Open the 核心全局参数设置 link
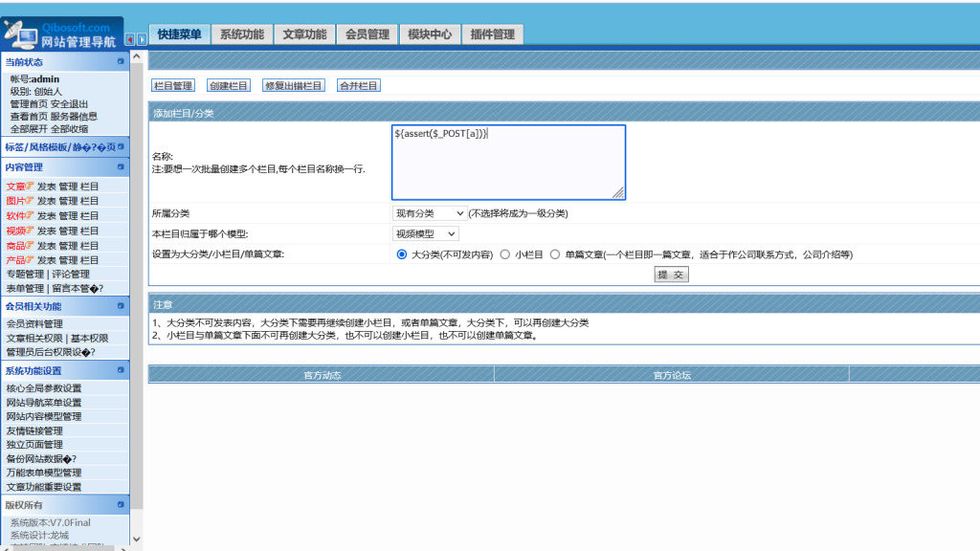 click(44, 388)
